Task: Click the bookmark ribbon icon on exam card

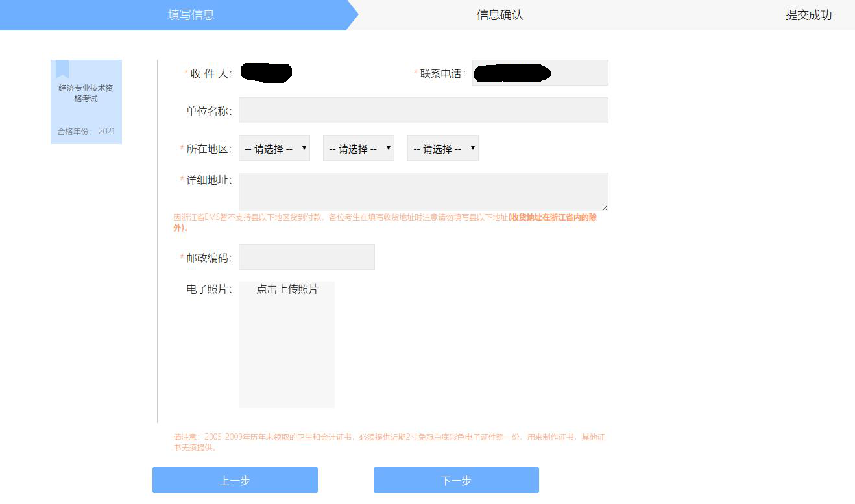Action: [62, 68]
